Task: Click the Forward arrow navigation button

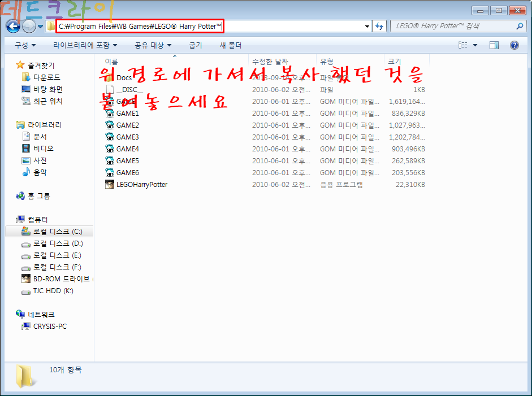Action: coord(29,27)
